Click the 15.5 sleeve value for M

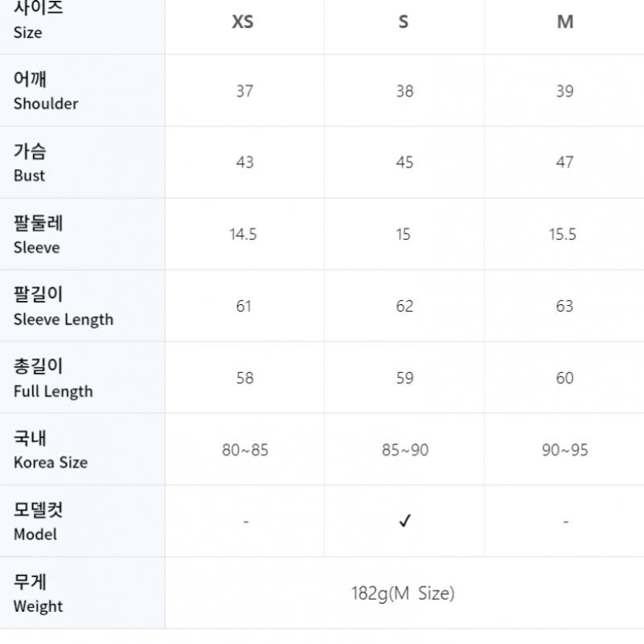click(x=563, y=234)
